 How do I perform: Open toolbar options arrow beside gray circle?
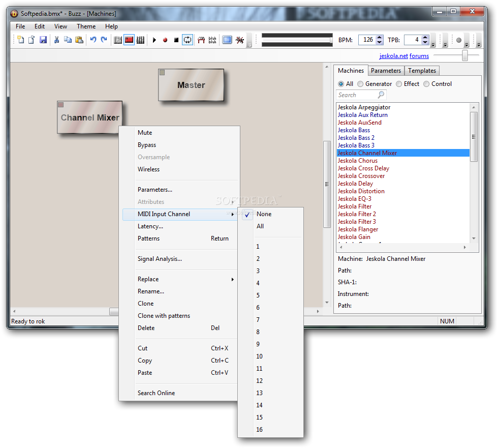click(466, 40)
